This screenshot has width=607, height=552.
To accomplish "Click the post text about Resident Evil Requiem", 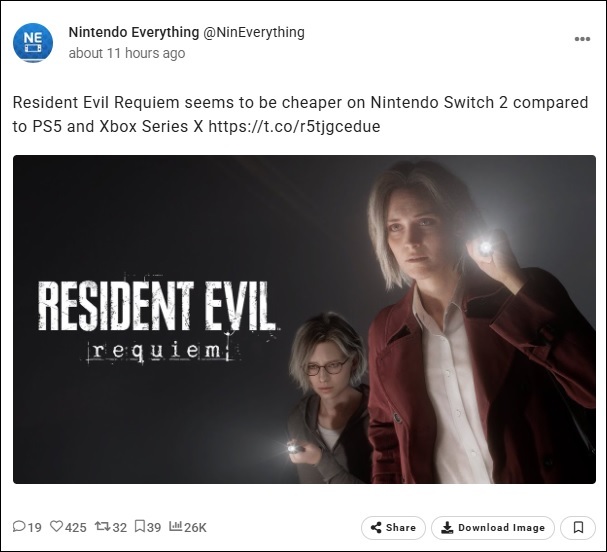I will coord(300,114).
